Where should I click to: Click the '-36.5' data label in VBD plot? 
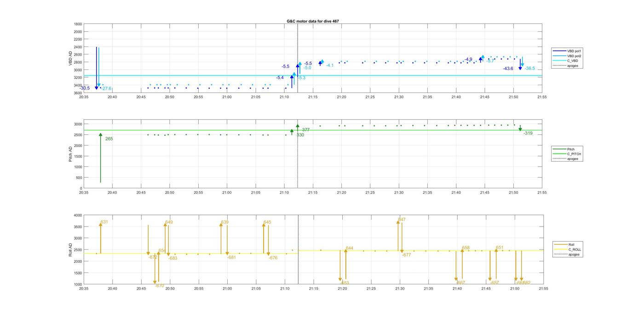tap(530, 69)
